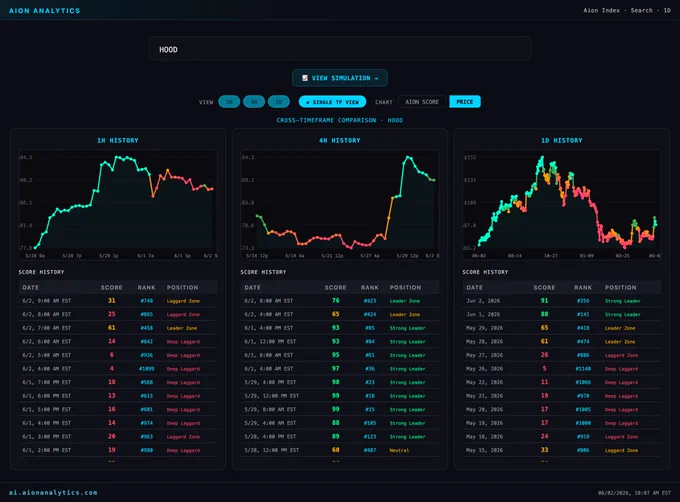Click the 4H History chart title
This screenshot has width=680, height=502.
(x=340, y=140)
